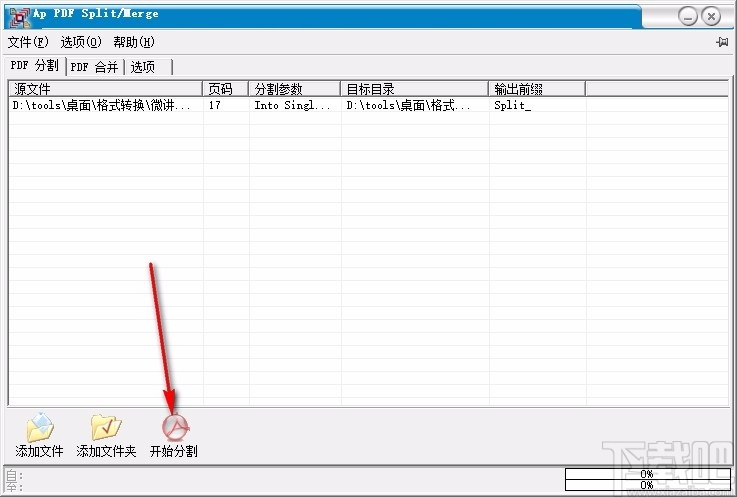Switch to the 选项 tab

click(x=148, y=67)
